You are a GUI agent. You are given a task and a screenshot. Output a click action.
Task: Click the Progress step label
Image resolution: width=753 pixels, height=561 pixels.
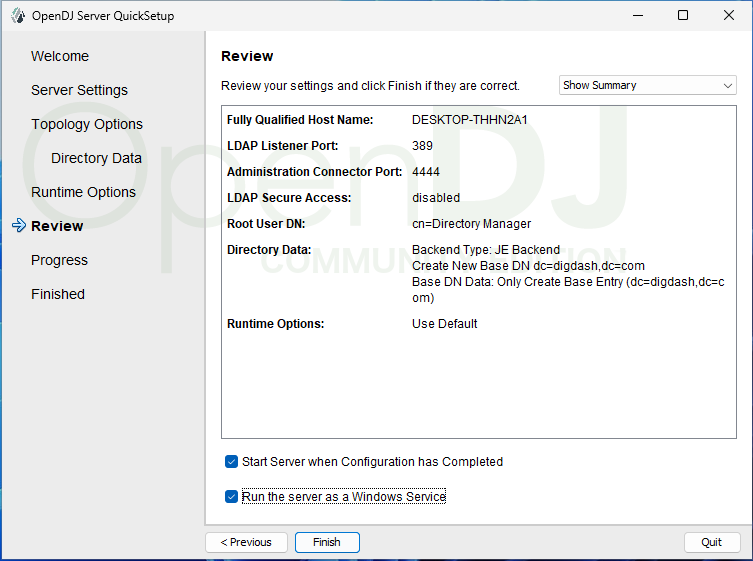pyautogui.click(x=59, y=260)
